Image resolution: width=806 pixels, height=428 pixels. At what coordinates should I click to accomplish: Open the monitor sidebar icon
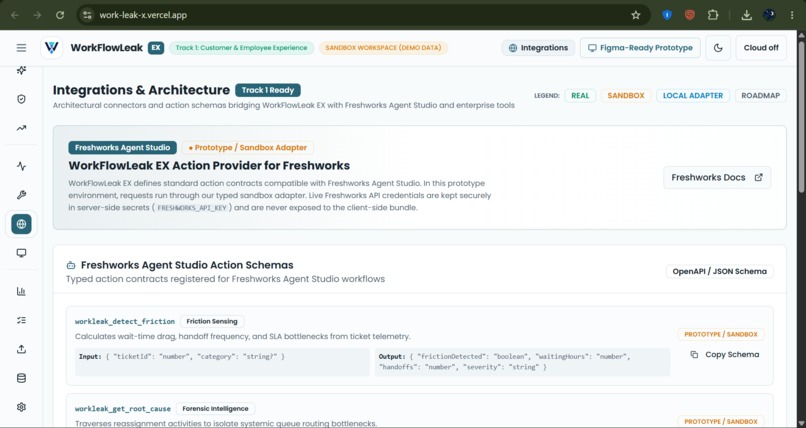21,253
